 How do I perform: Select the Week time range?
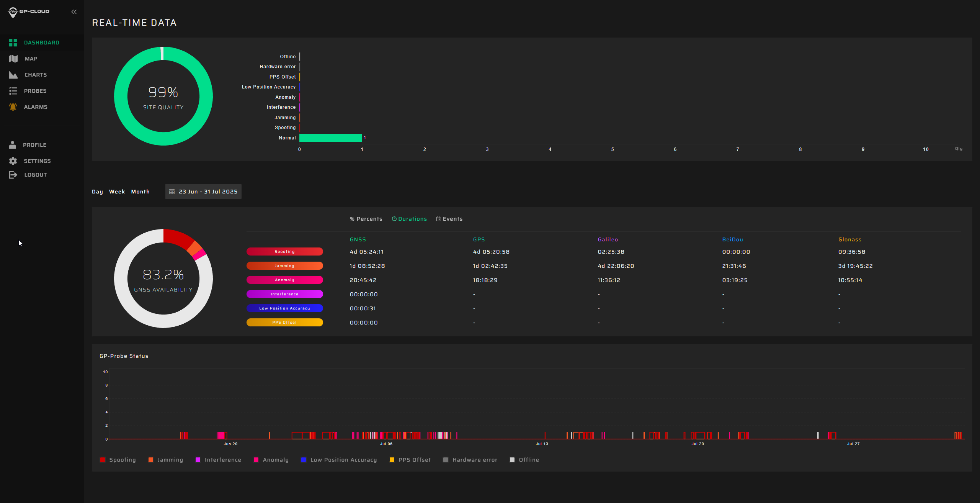[117, 192]
